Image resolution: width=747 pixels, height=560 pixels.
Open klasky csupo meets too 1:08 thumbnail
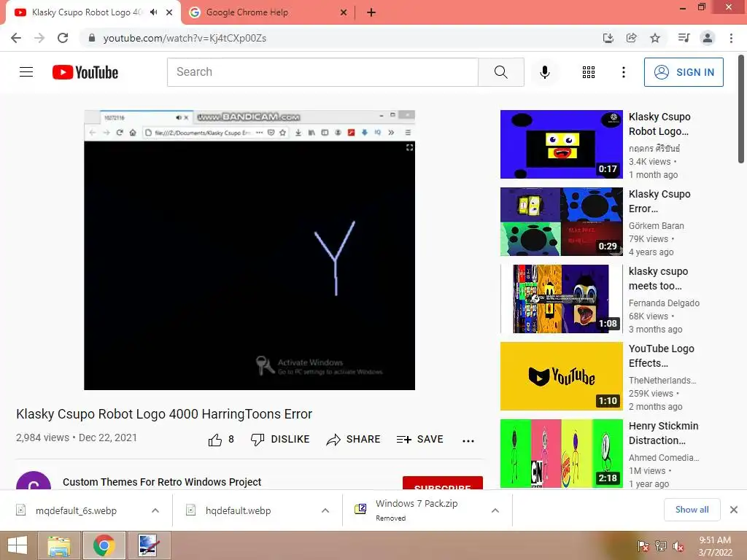[561, 298]
